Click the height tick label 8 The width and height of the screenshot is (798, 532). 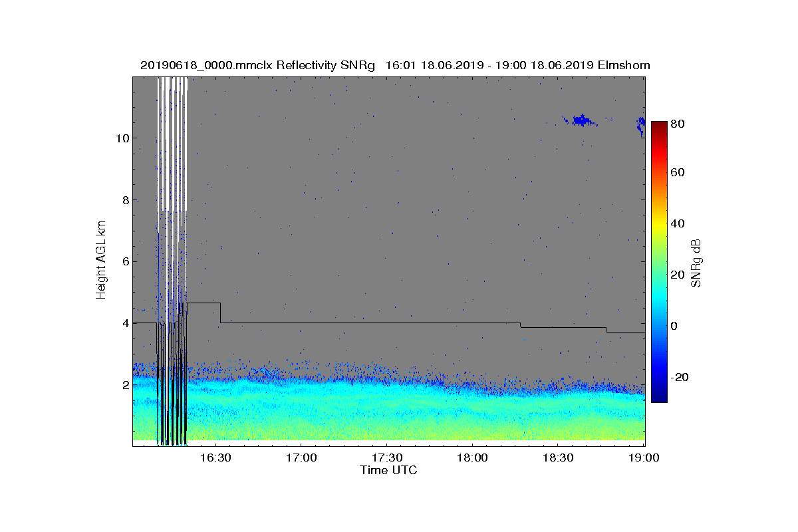click(124, 199)
